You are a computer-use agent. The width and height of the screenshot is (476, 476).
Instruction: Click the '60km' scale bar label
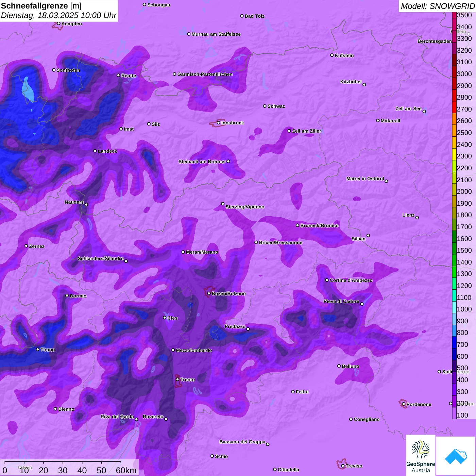click(126, 470)
